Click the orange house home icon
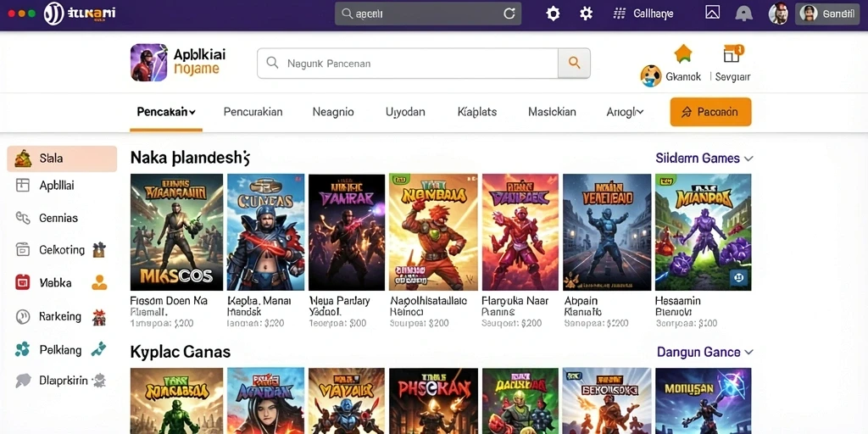 pyautogui.click(x=683, y=53)
